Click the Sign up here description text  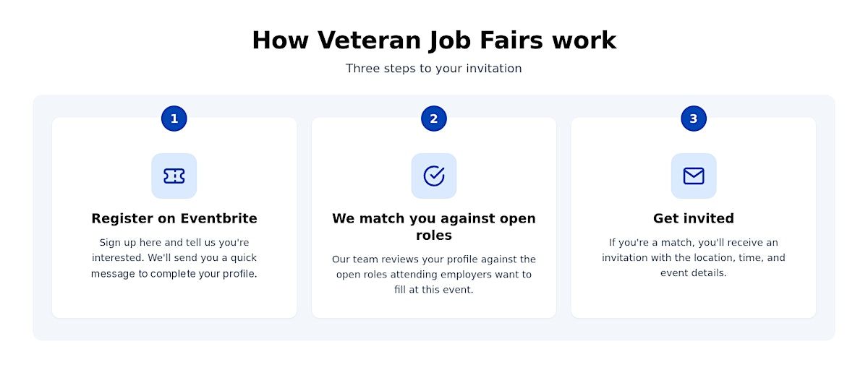[174, 258]
